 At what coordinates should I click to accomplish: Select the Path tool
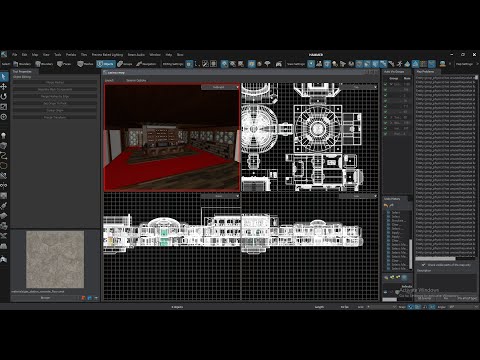4,155
